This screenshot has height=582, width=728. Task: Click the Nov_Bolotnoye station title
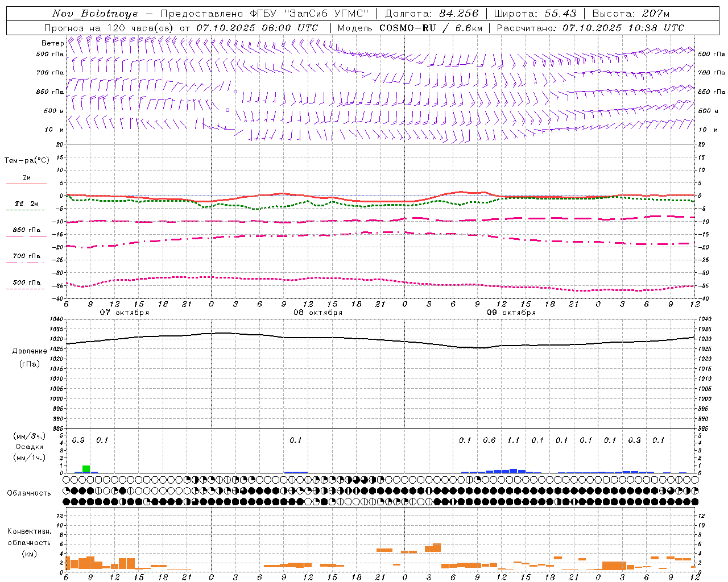pyautogui.click(x=95, y=14)
